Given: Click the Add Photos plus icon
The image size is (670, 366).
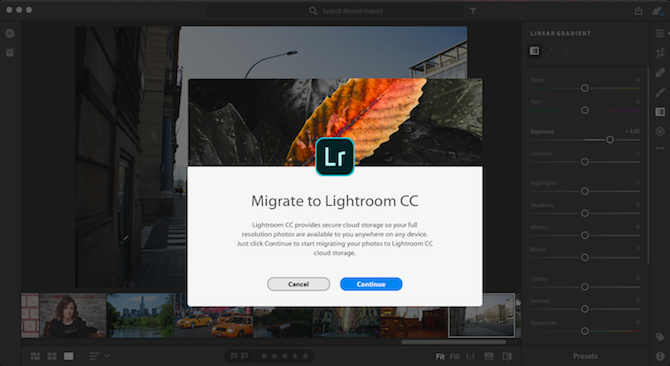Looking at the screenshot, I should [x=10, y=33].
